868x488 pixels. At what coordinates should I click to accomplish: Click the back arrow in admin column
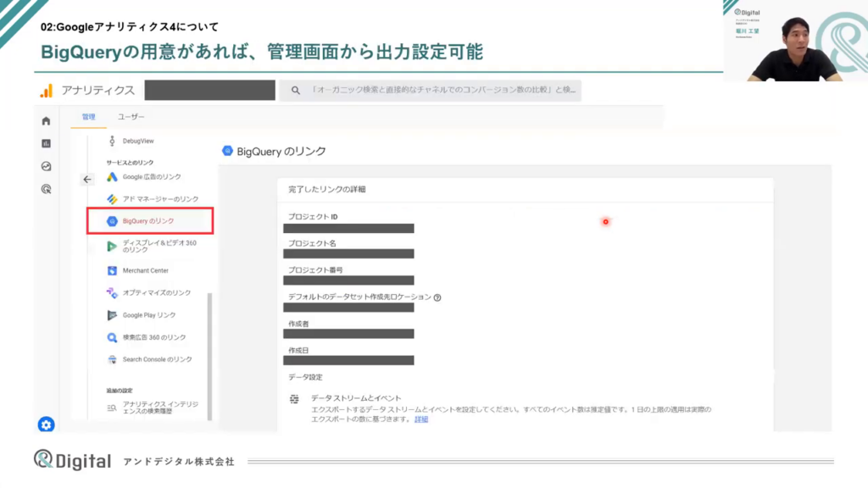86,179
